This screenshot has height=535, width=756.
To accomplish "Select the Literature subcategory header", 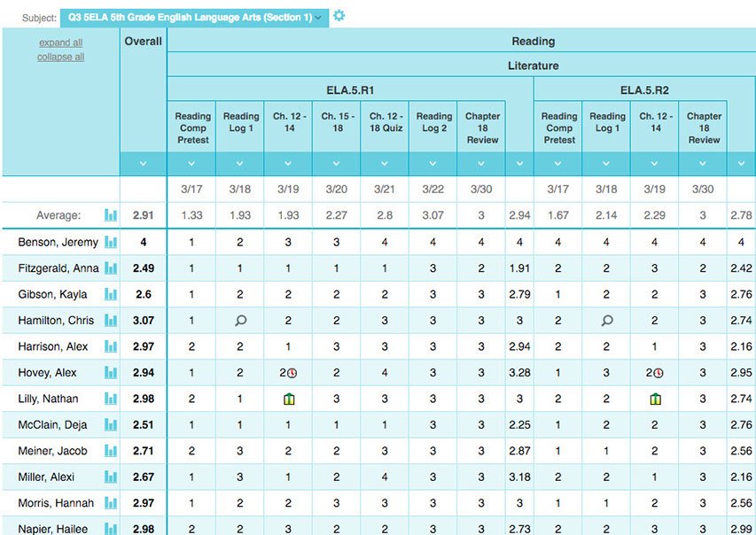I will [534, 66].
